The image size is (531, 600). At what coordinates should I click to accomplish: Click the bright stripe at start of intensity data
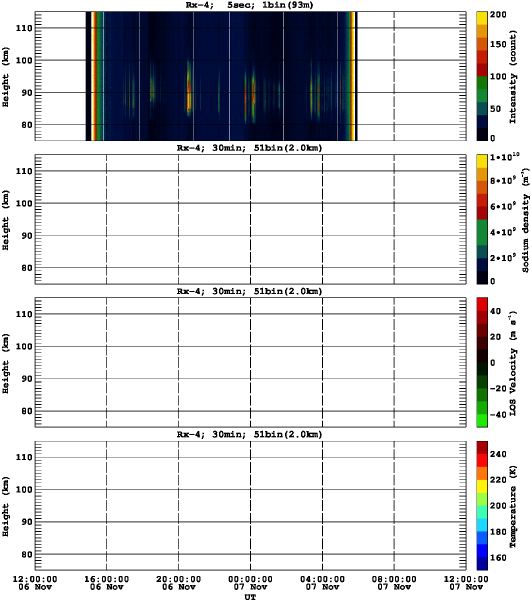(x=93, y=76)
